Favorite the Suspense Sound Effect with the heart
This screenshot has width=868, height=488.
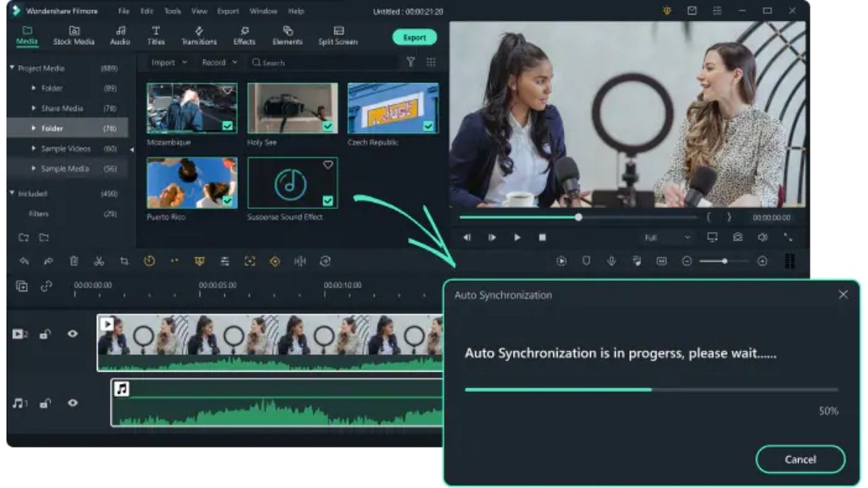coord(329,164)
